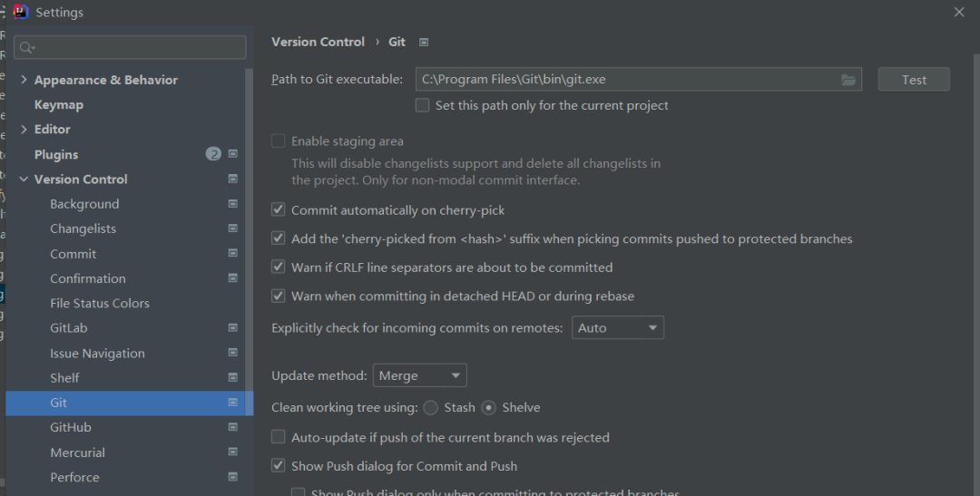Click the search magnifier icon in settings search

coord(26,47)
